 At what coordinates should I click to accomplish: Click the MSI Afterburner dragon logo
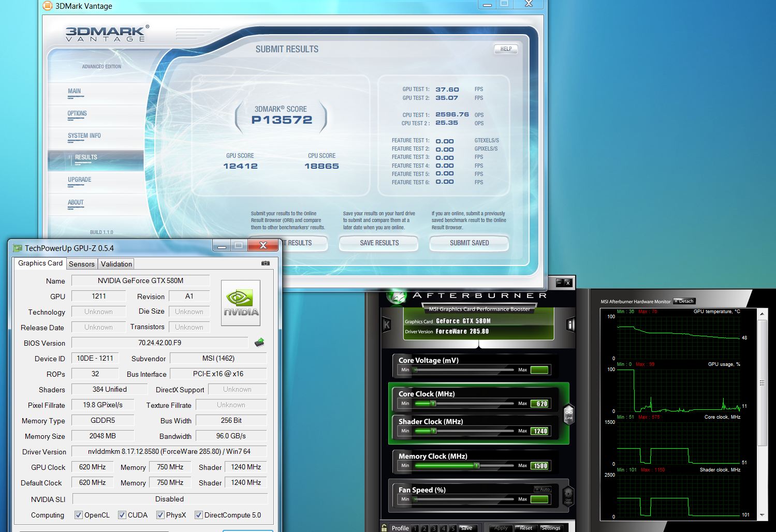pos(396,296)
